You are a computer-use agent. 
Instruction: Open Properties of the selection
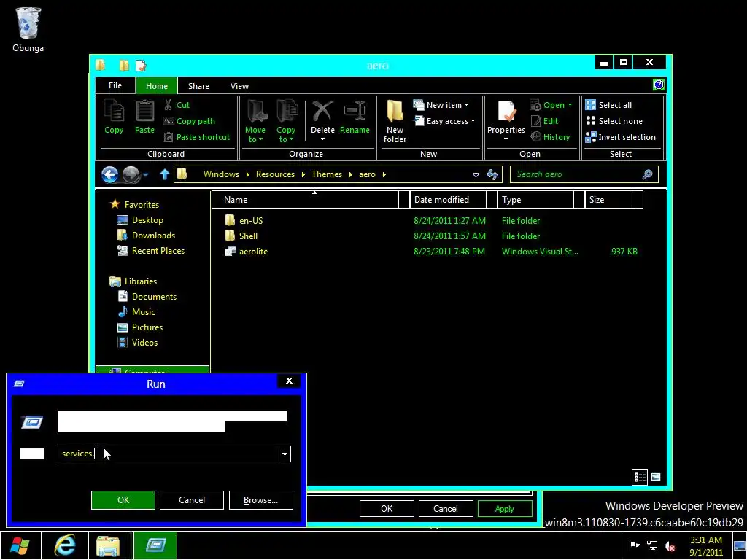click(506, 120)
